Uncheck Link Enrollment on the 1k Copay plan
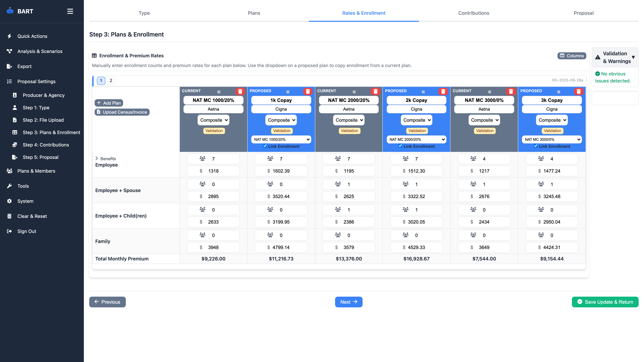This screenshot has height=362, width=644. [265, 146]
